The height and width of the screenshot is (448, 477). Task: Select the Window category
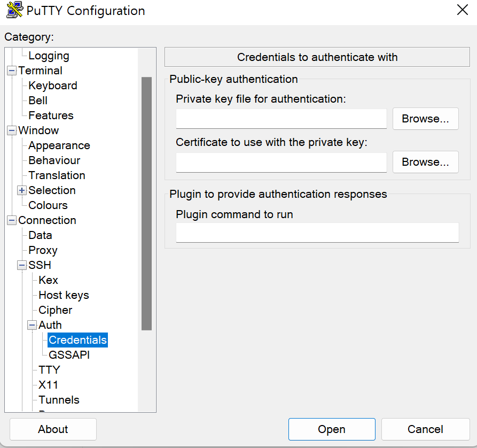[x=38, y=130]
